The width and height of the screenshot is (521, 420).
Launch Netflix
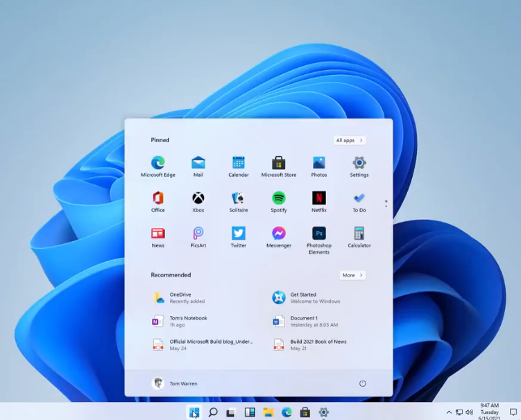click(319, 202)
